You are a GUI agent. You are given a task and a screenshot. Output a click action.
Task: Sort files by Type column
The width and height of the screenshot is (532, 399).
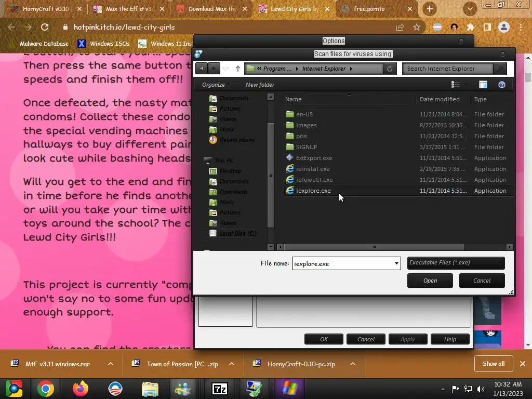pyautogui.click(x=492, y=99)
